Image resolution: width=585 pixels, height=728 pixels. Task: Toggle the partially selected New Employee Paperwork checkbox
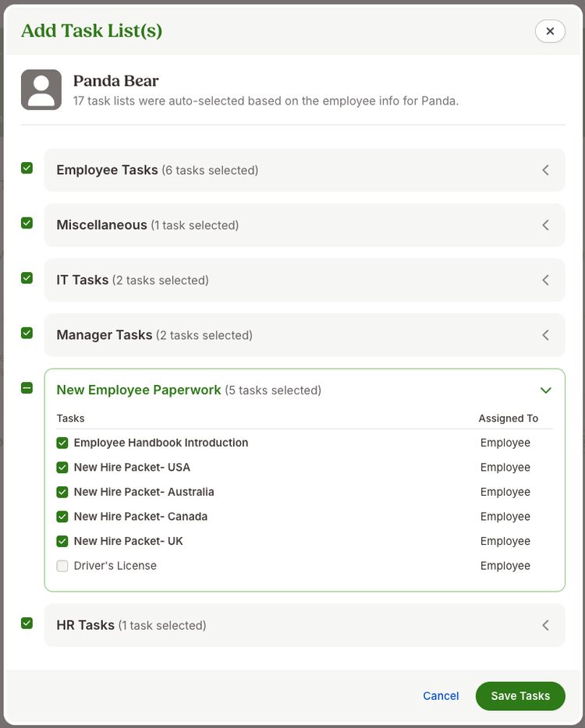point(27,387)
